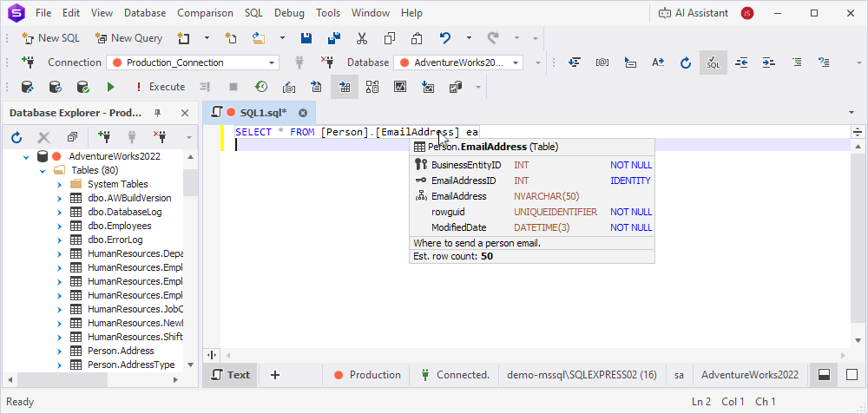Click the Save file icon
The image size is (868, 414).
pos(306,38)
